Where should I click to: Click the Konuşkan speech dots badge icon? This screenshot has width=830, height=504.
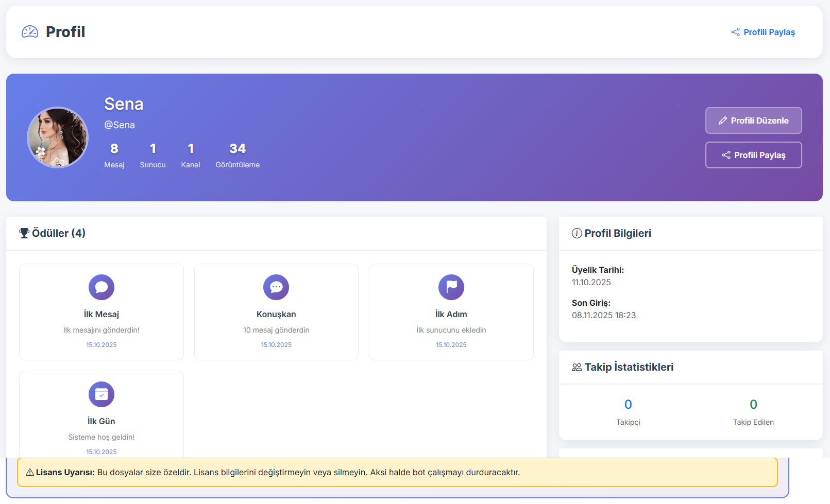pos(276,287)
